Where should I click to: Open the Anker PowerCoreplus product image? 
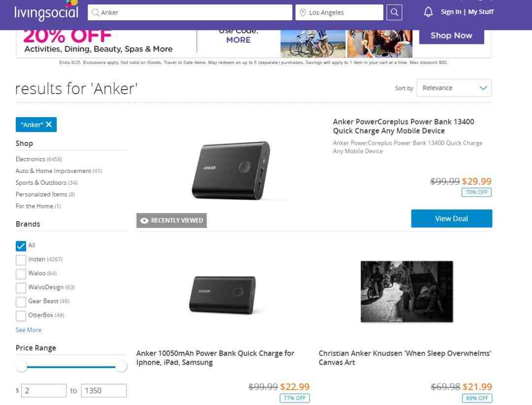tap(232, 170)
